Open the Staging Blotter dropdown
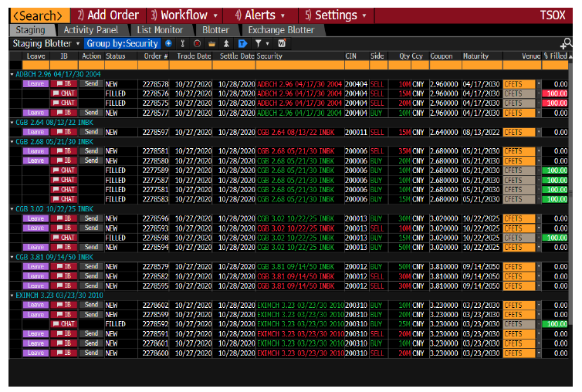The height and width of the screenshot is (392, 582). tap(46, 44)
